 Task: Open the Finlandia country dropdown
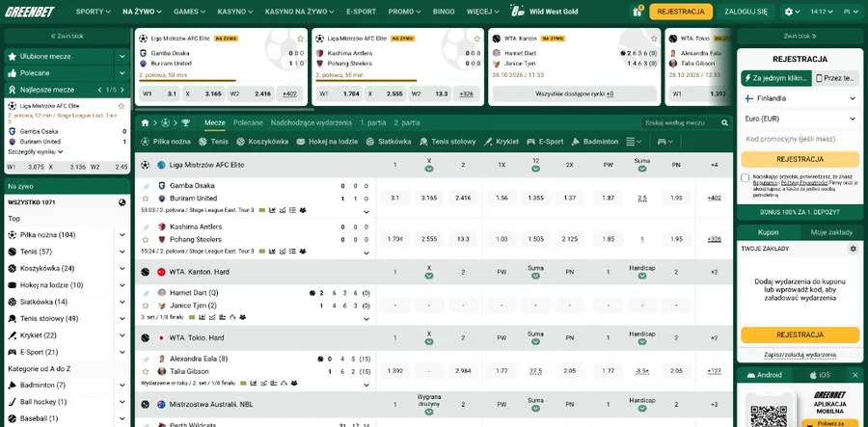coord(800,98)
